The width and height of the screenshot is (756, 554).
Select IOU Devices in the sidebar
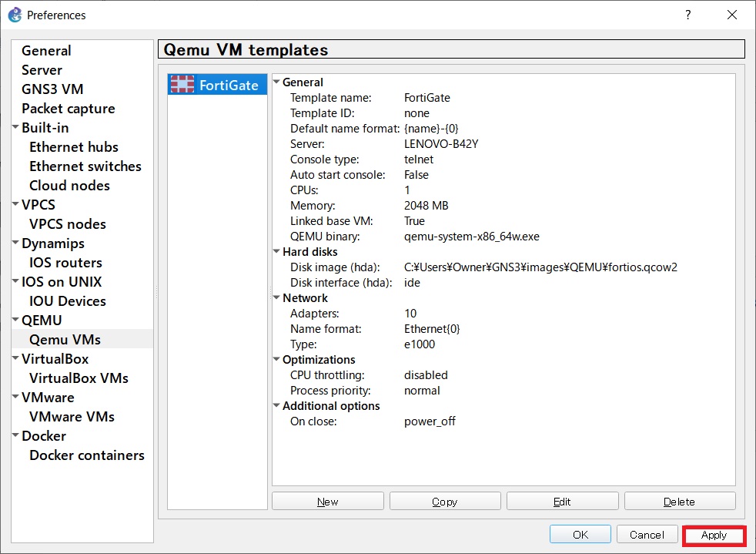pos(68,301)
